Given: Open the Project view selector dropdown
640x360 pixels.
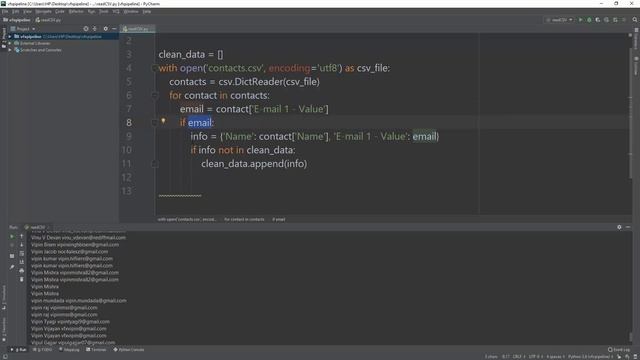Looking at the screenshot, I should [x=23, y=29].
